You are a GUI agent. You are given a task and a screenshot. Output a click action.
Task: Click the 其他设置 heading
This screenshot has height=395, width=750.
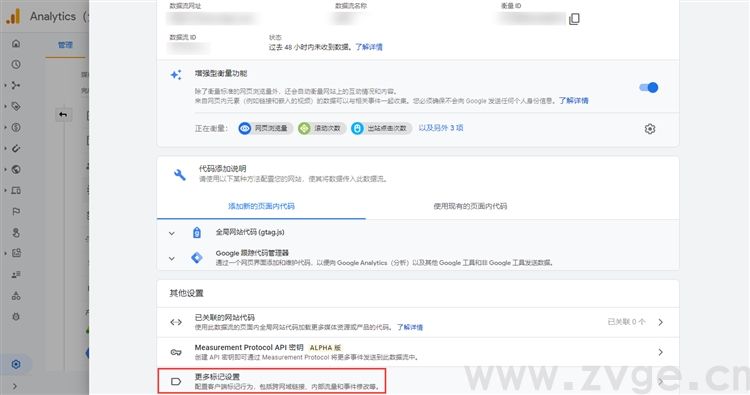click(x=187, y=293)
